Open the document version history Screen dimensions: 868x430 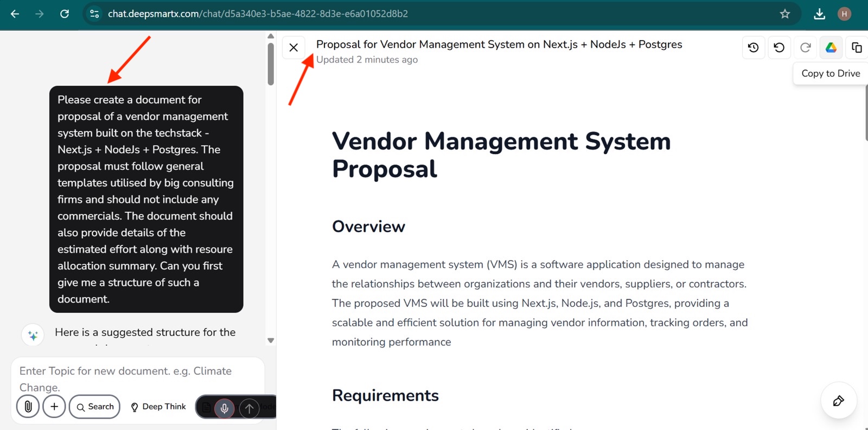(753, 48)
